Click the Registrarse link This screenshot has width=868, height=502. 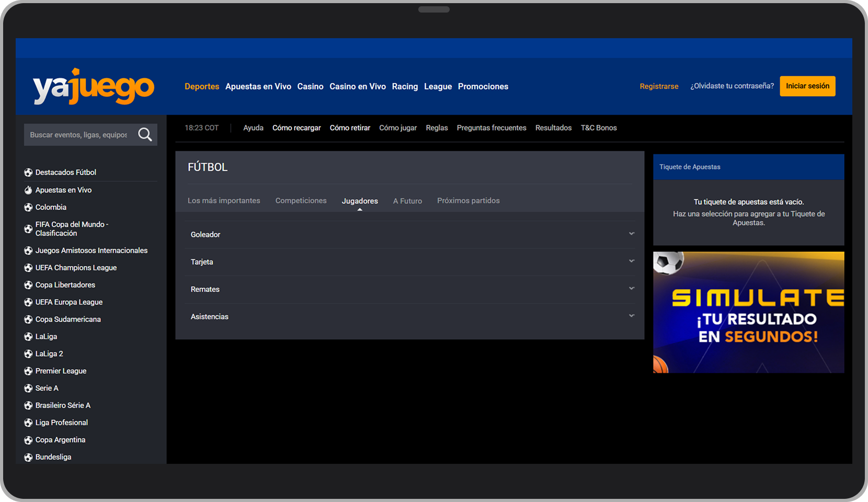tap(659, 87)
